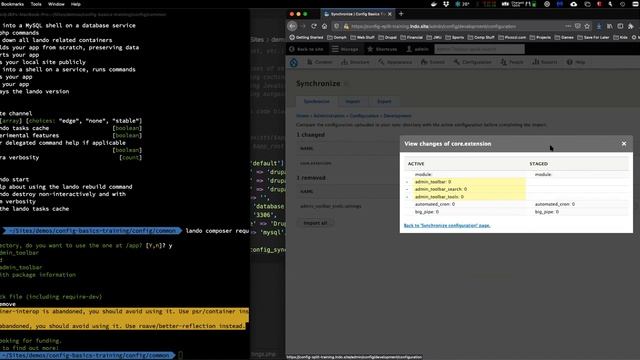Close the Synchronize | Config Basics browser tab
The height and width of the screenshot is (360, 640).
(x=389, y=14)
